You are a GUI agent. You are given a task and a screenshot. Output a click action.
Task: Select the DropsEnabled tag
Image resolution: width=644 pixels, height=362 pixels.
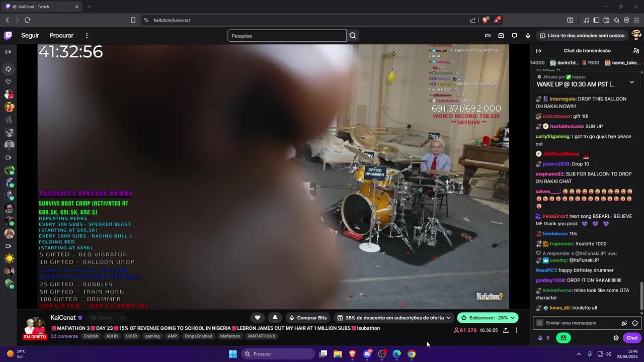pyautogui.click(x=198, y=336)
